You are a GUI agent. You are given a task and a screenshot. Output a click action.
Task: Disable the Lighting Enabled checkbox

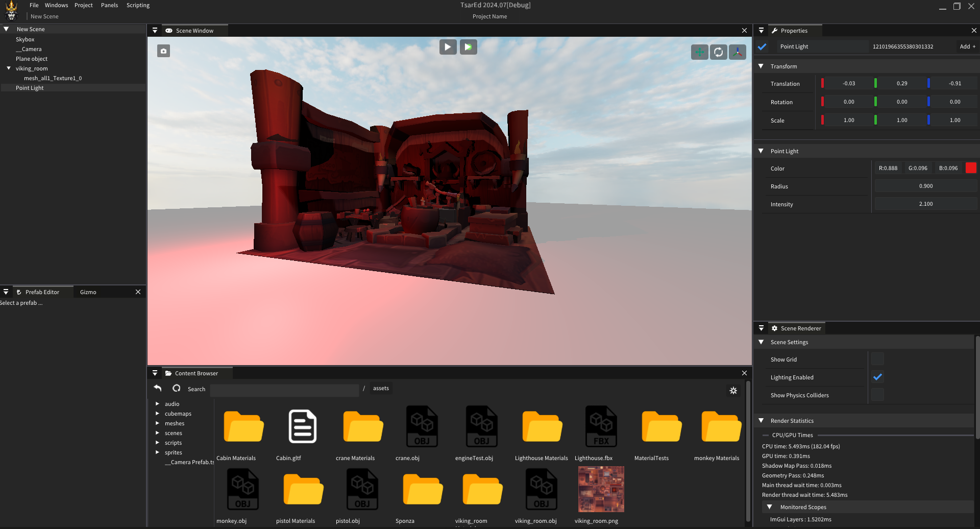point(877,377)
